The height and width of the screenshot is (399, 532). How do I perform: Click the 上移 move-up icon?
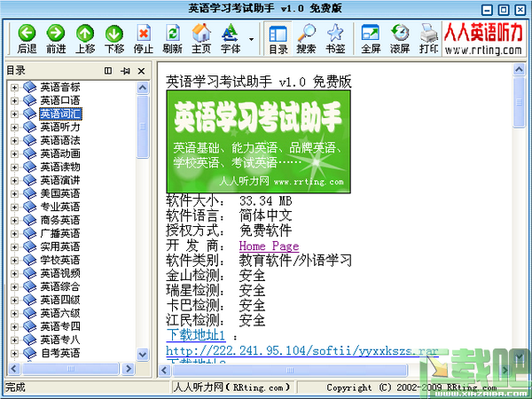click(x=85, y=34)
